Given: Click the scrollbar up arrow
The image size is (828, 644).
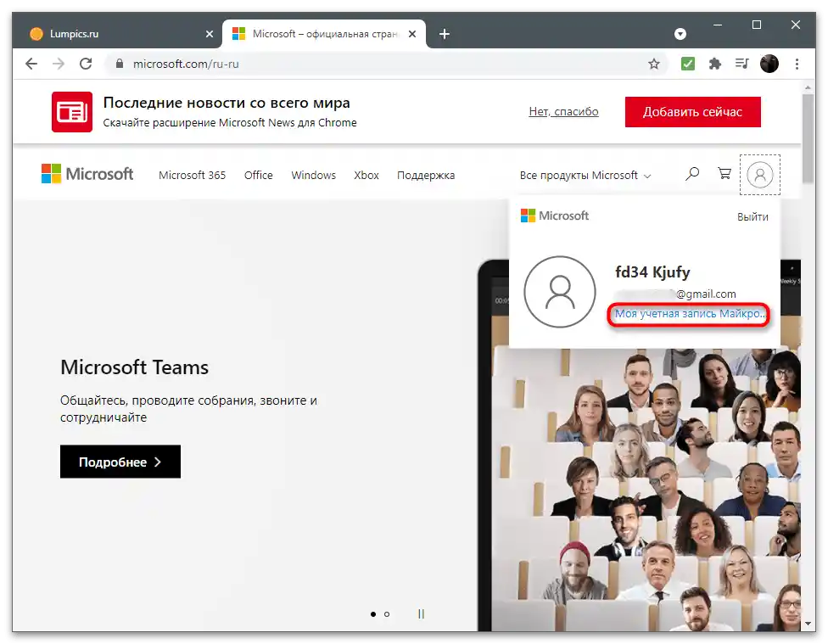Looking at the screenshot, I should click(x=808, y=87).
